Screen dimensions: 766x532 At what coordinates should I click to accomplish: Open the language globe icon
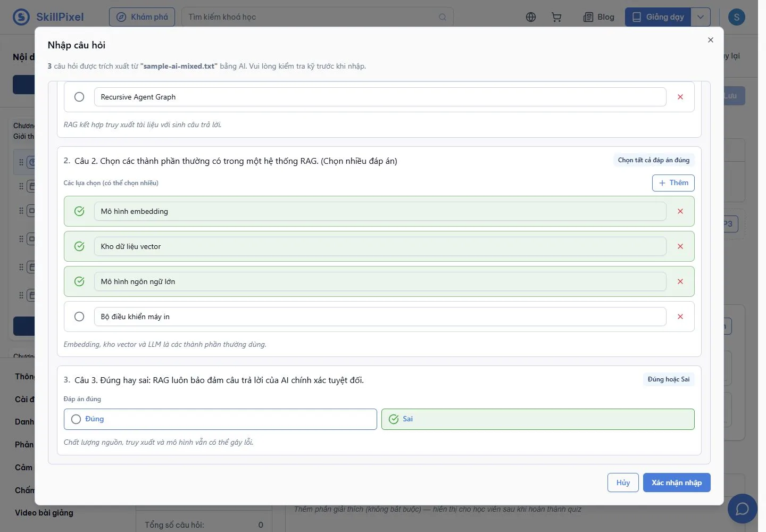tap(531, 17)
